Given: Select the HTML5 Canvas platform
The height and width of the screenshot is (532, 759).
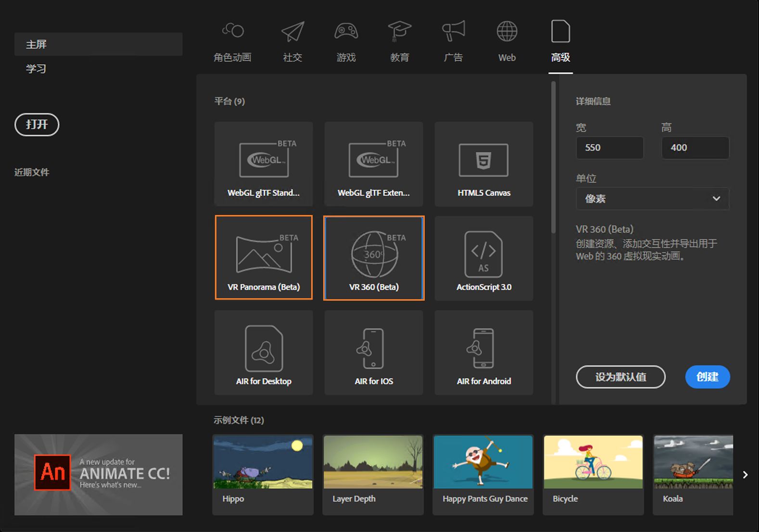Looking at the screenshot, I should click(x=484, y=164).
